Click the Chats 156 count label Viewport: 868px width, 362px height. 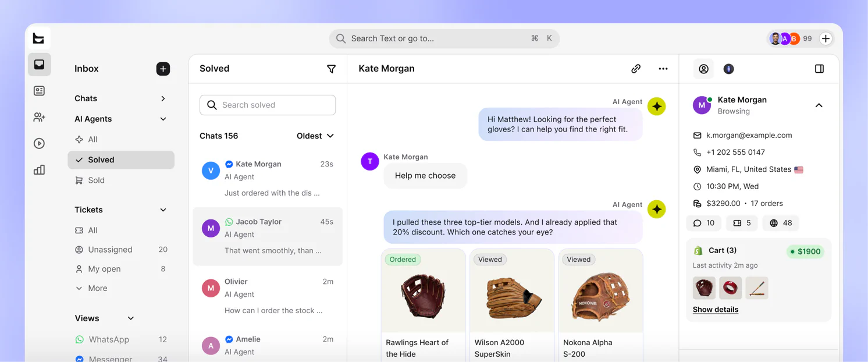tap(219, 136)
